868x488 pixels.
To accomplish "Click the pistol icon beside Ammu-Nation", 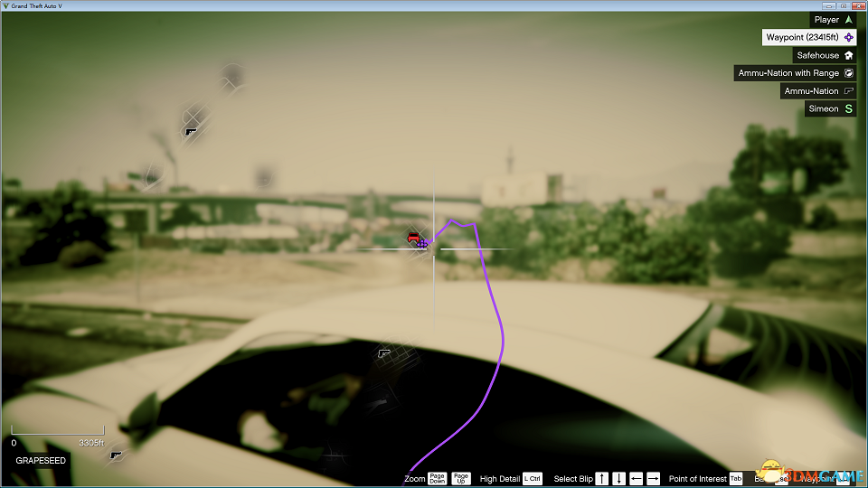I will point(849,90).
